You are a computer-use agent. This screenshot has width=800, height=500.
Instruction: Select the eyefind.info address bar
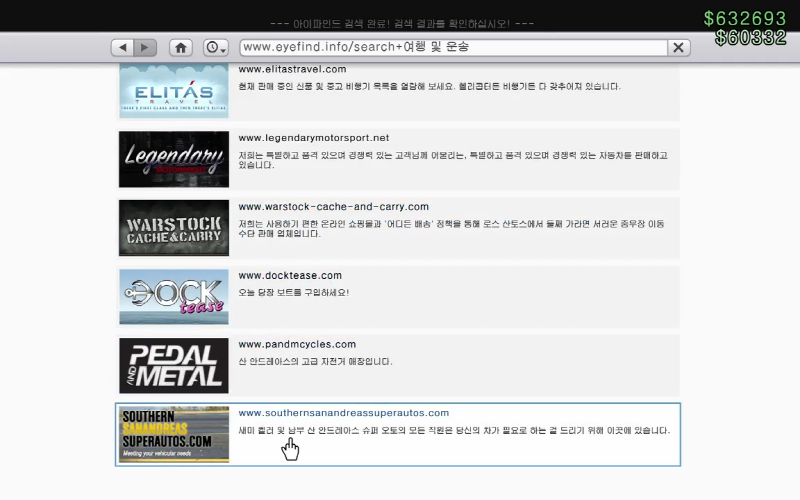453,47
